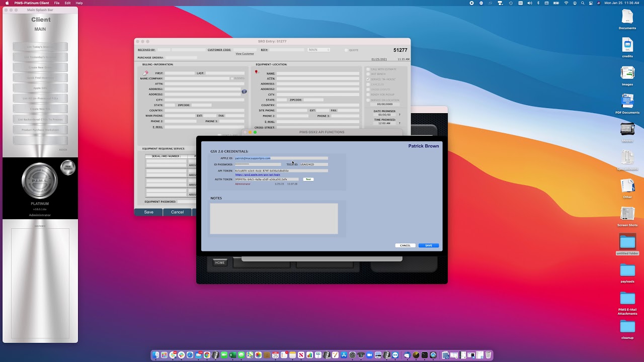Click the APPLE ID field in GSX credentials
The height and width of the screenshot is (362, 644).
[x=281, y=158]
